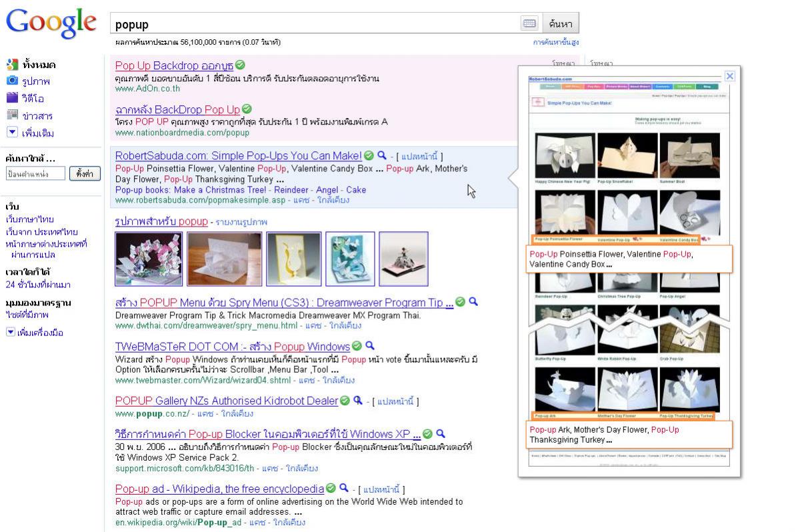This screenshot has height=532, width=798.
Task: Filter by pages from Thailand (เว็บจาก ประเทศไทย)
Action: pos(42,231)
